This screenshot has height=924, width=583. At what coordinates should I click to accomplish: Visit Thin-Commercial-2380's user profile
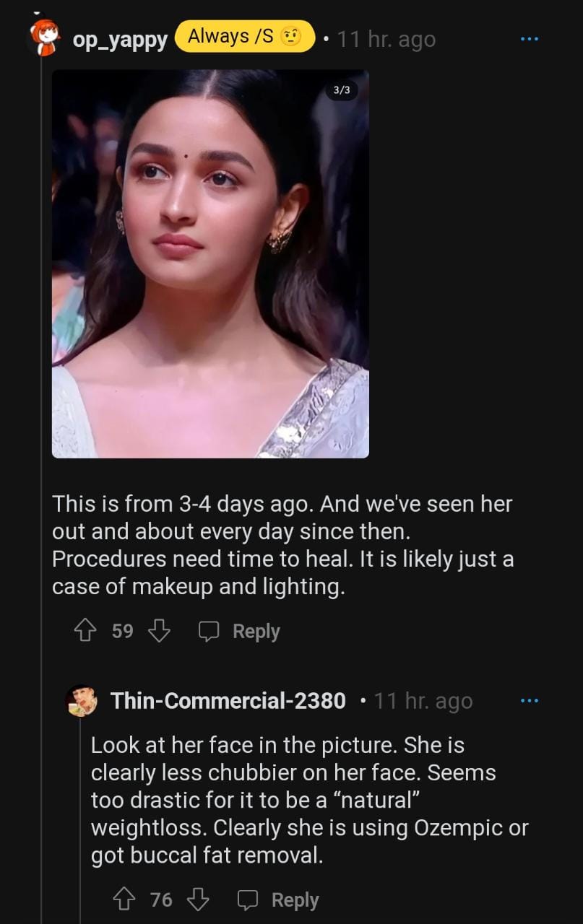228,701
